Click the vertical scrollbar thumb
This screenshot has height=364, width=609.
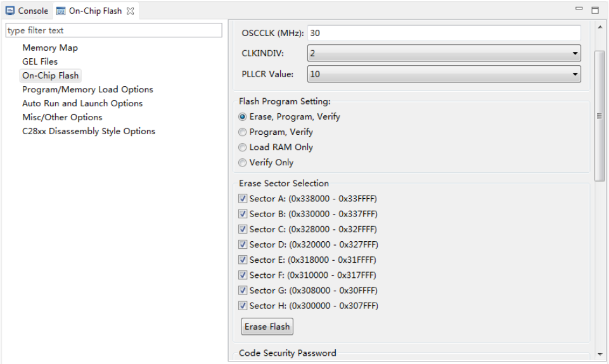(599, 116)
